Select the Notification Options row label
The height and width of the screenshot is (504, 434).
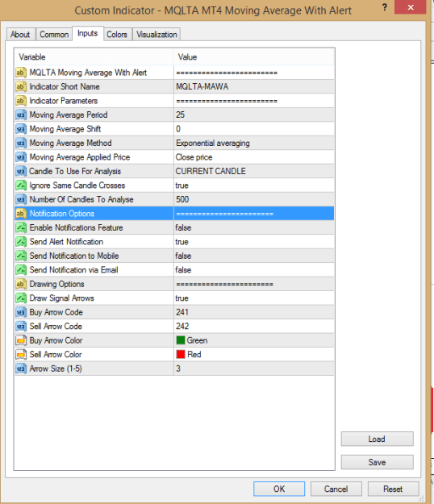tap(62, 214)
